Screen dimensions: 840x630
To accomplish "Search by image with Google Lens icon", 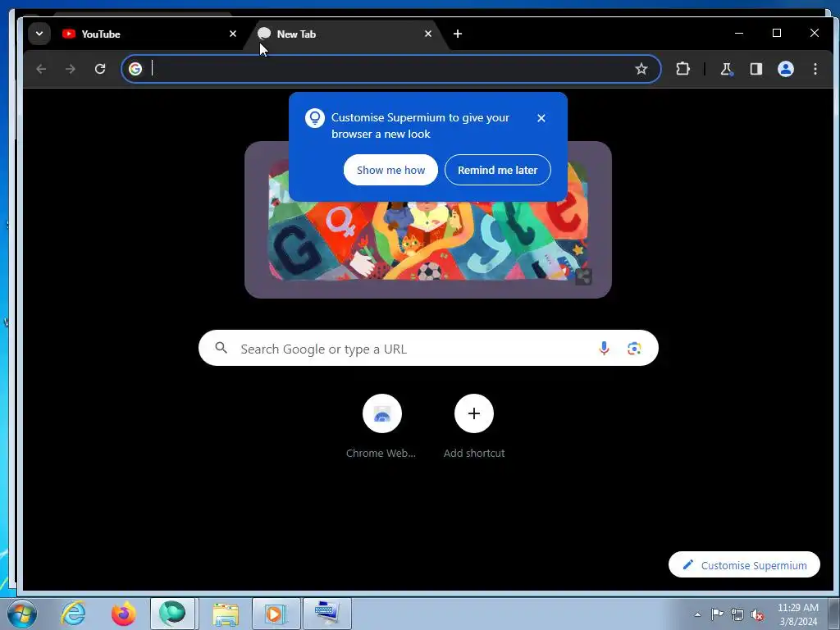I will [634, 348].
